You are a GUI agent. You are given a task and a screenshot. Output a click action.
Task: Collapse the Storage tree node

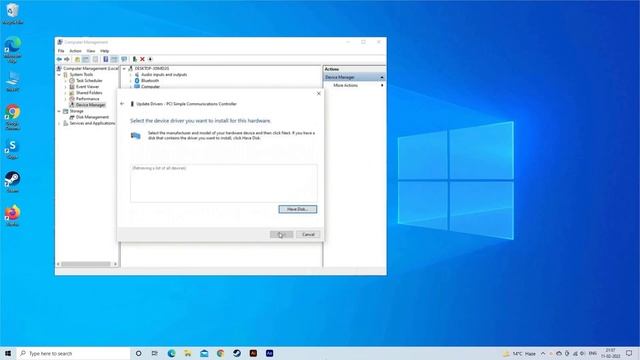coord(59,111)
